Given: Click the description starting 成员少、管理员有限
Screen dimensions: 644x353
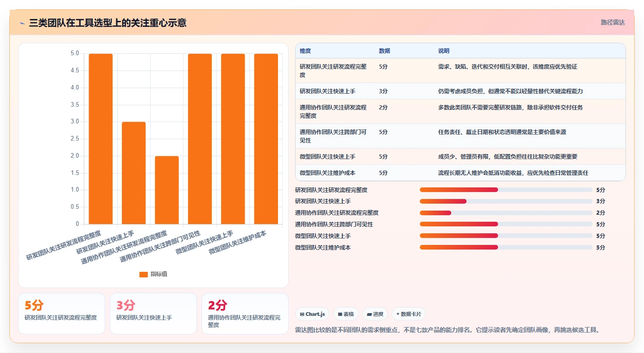Looking at the screenshot, I should pyautogui.click(x=508, y=156).
